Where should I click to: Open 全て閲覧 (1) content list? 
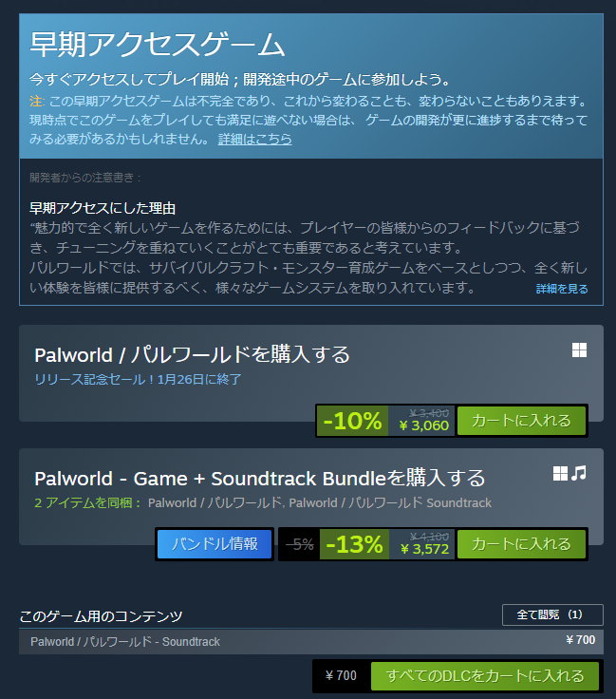552,614
